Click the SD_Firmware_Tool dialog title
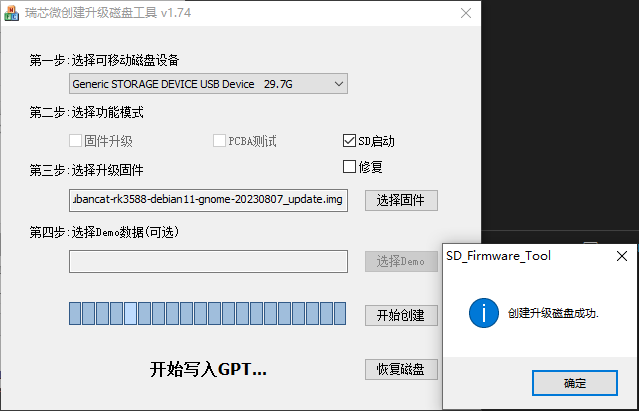Viewport: 639px width, 411px height. (498, 256)
